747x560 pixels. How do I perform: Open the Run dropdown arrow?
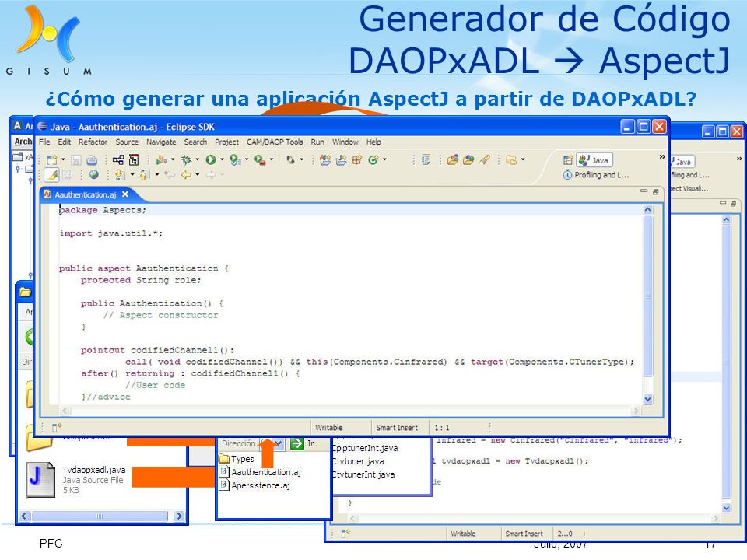(x=222, y=159)
